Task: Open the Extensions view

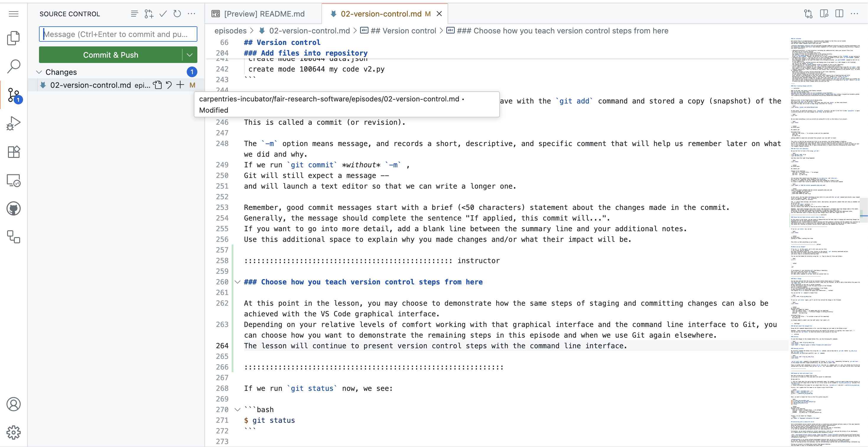Action: 14,152
